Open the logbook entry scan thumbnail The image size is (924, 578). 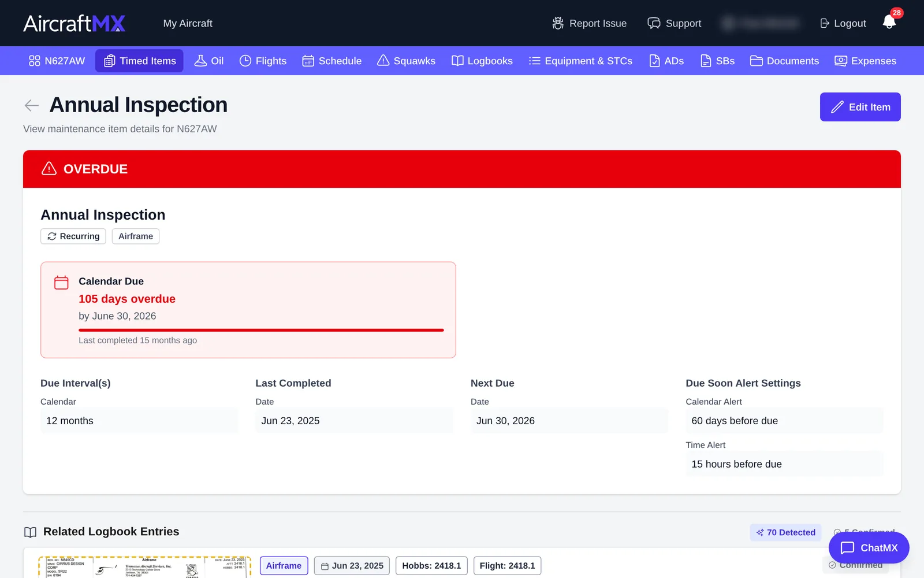click(144, 567)
